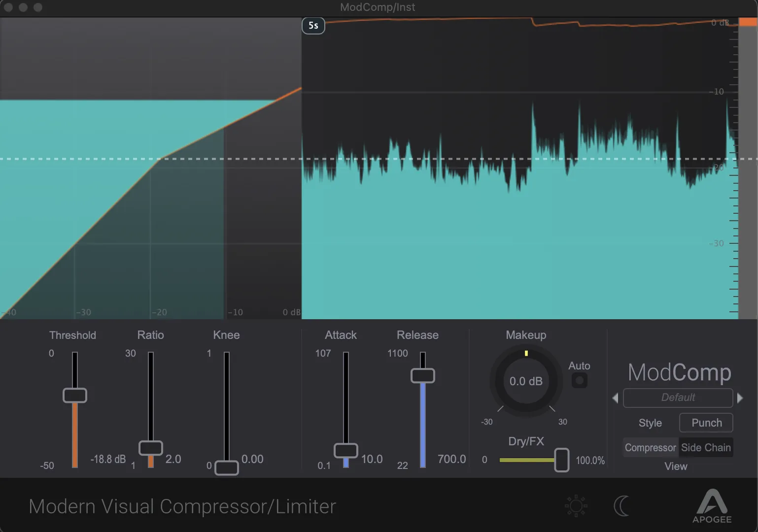Image resolution: width=758 pixels, height=532 pixels.
Task: Click the 2.0 ratio value
Action: point(173,459)
